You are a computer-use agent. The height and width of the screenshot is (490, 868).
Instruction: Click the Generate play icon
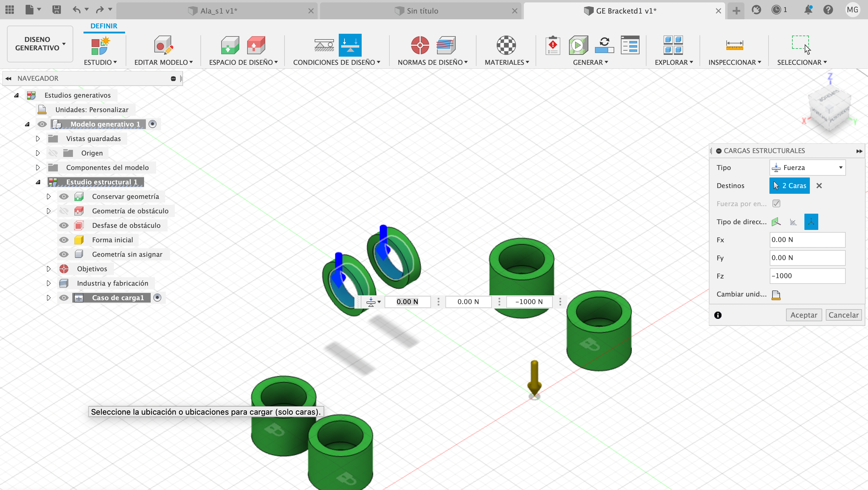[578, 45]
